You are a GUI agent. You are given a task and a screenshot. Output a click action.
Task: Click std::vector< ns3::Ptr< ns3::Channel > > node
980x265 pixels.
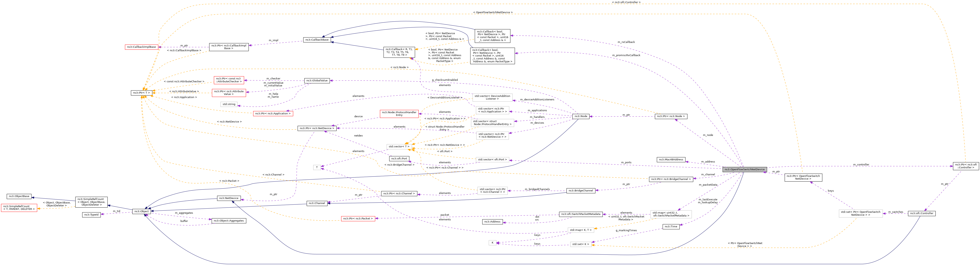pyautogui.click(x=492, y=191)
